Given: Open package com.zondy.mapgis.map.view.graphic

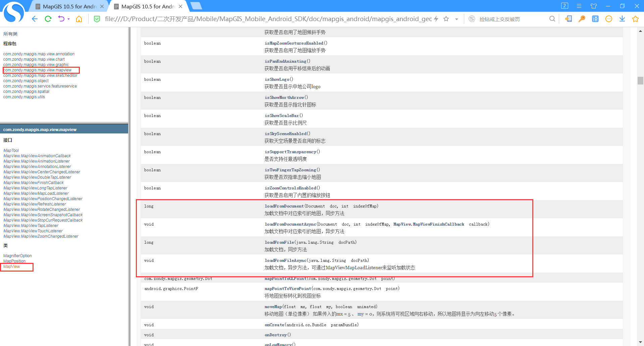Looking at the screenshot, I should (x=36, y=65).
